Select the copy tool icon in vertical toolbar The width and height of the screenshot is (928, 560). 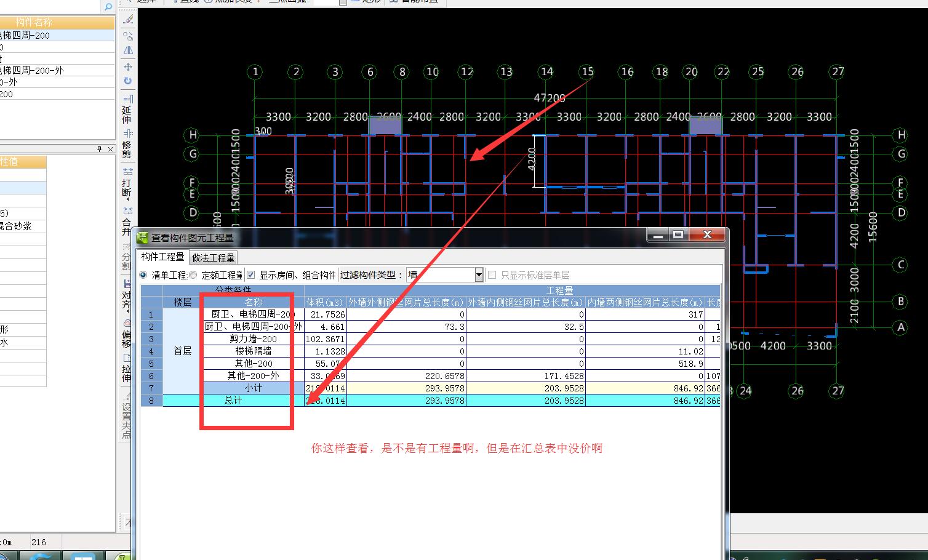tap(127, 36)
